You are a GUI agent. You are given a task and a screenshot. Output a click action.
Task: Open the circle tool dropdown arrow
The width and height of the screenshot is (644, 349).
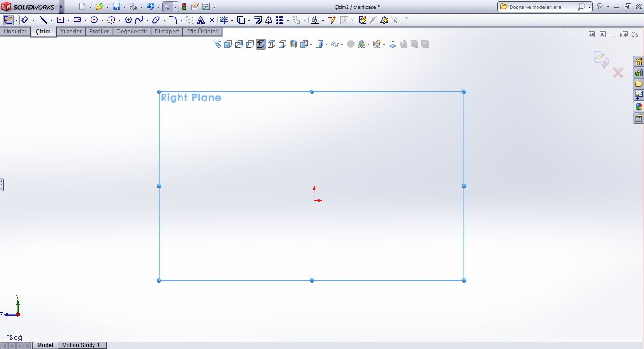click(102, 20)
